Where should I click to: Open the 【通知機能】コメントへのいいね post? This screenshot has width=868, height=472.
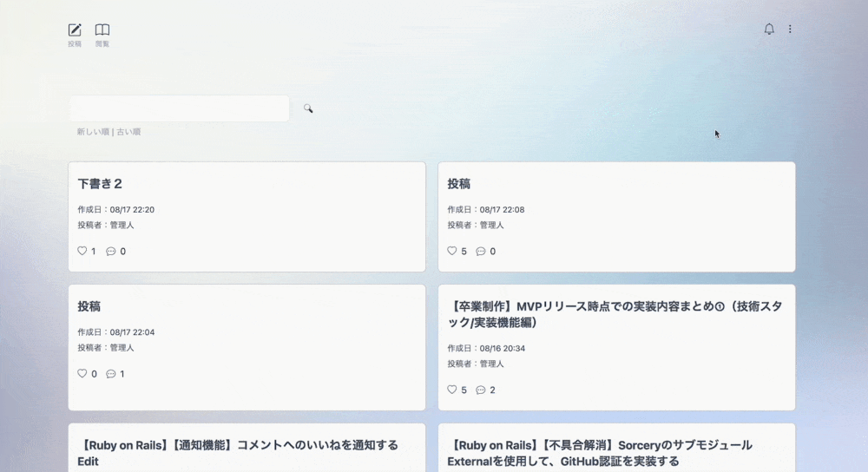(x=238, y=453)
